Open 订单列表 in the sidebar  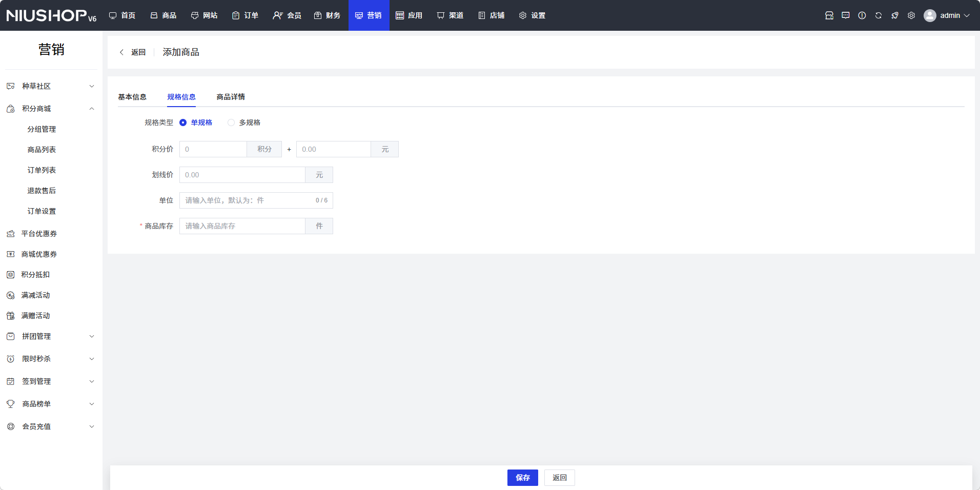click(42, 170)
